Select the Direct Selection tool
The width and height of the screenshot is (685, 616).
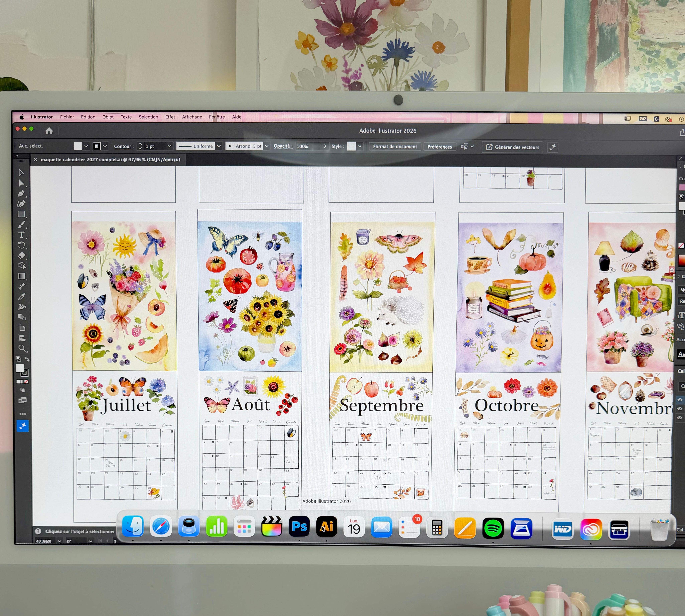[21, 183]
